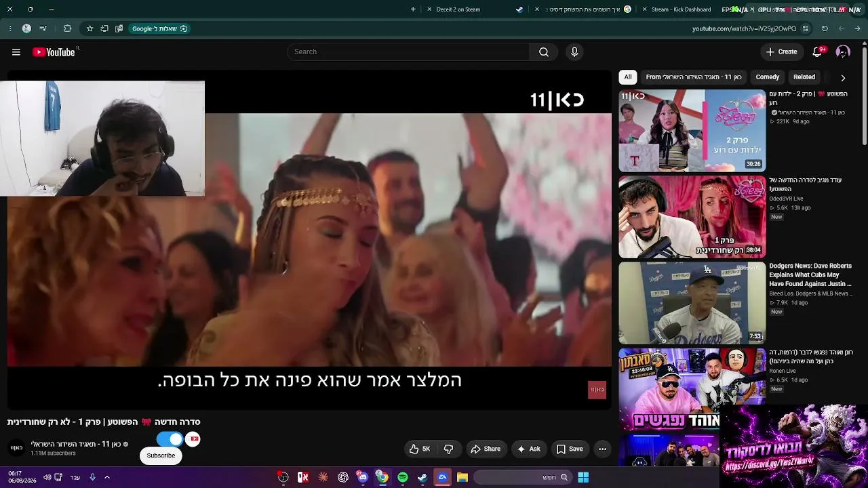Open a new browser tab with plus
This screenshot has height=488, width=868.
(x=413, y=9)
